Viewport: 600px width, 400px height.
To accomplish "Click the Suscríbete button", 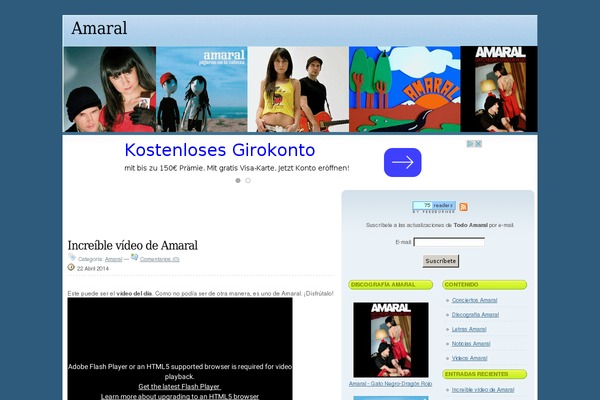I will pos(441,261).
